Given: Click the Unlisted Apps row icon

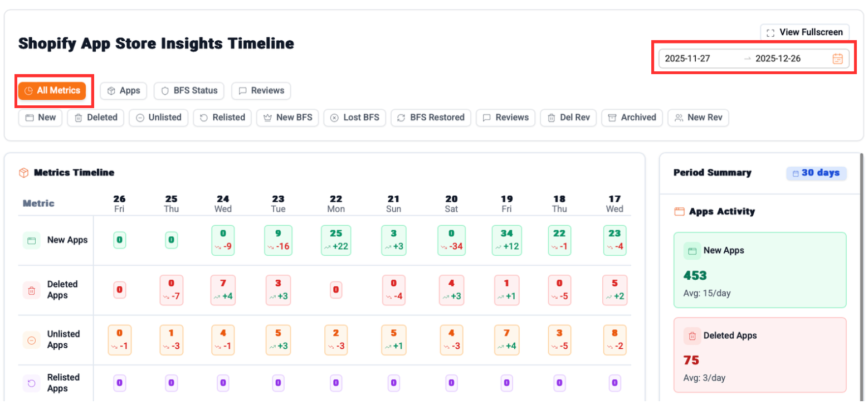Looking at the screenshot, I should 32,340.
